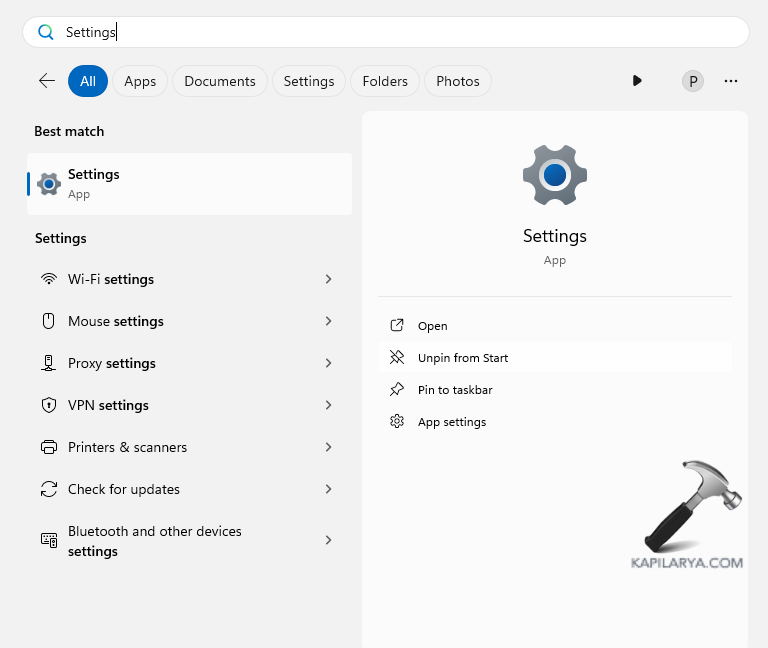Switch to the Photos filter tab
768x648 pixels.
point(458,81)
